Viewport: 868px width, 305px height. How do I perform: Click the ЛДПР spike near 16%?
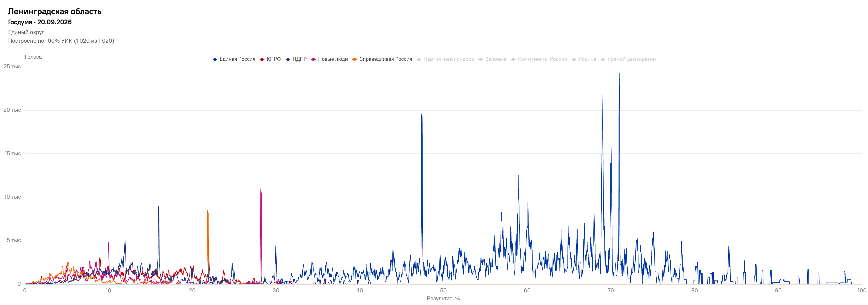tap(159, 207)
